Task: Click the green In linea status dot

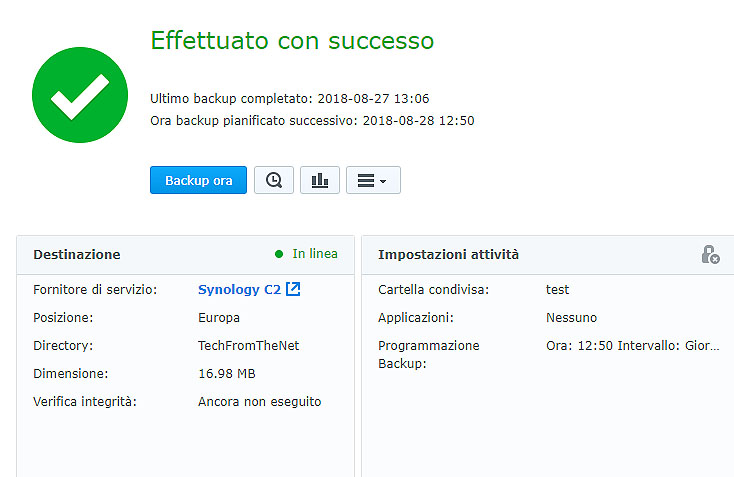Action: (x=279, y=254)
